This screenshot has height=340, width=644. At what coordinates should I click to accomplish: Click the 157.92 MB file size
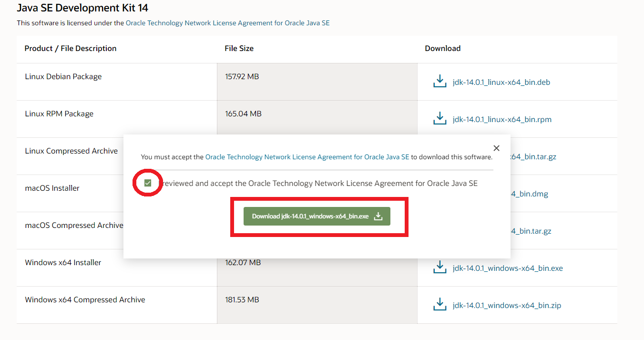[242, 76]
